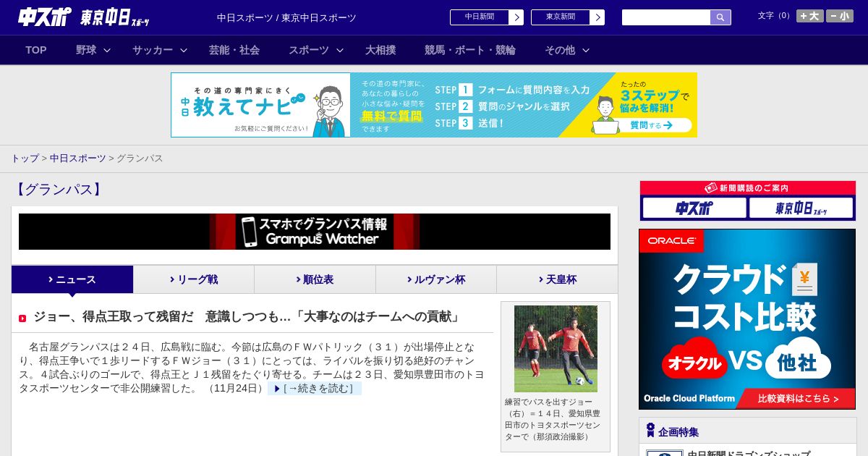
Task: Expand the サッカー navigation dropdown
Action: pos(160,50)
